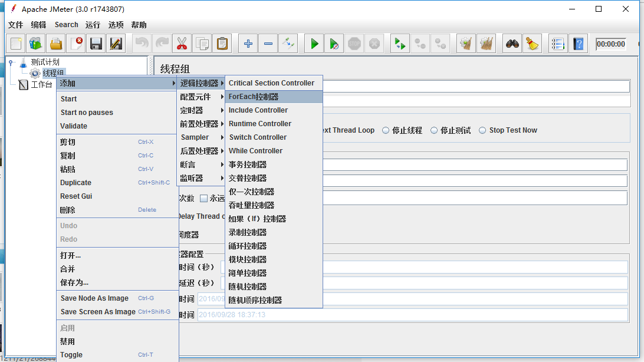Open the Help question-mark icon
Screen dimensions: 644x362
click(579, 44)
